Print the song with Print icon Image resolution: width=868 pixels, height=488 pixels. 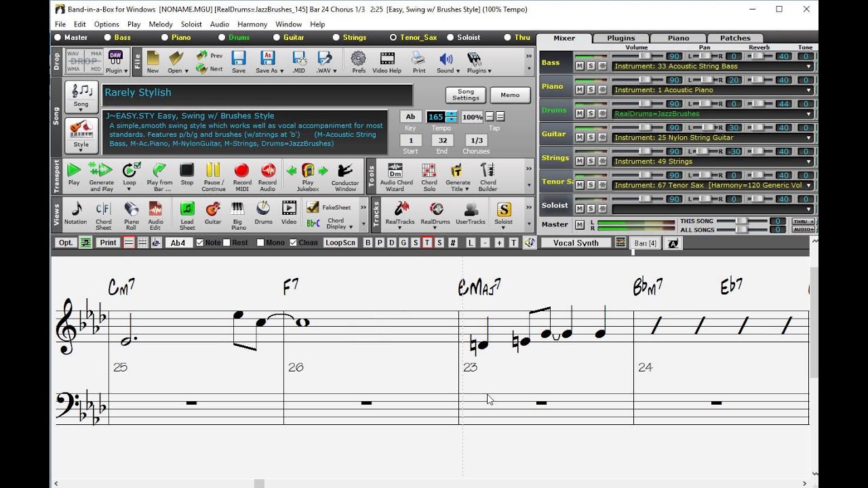pyautogui.click(x=419, y=62)
